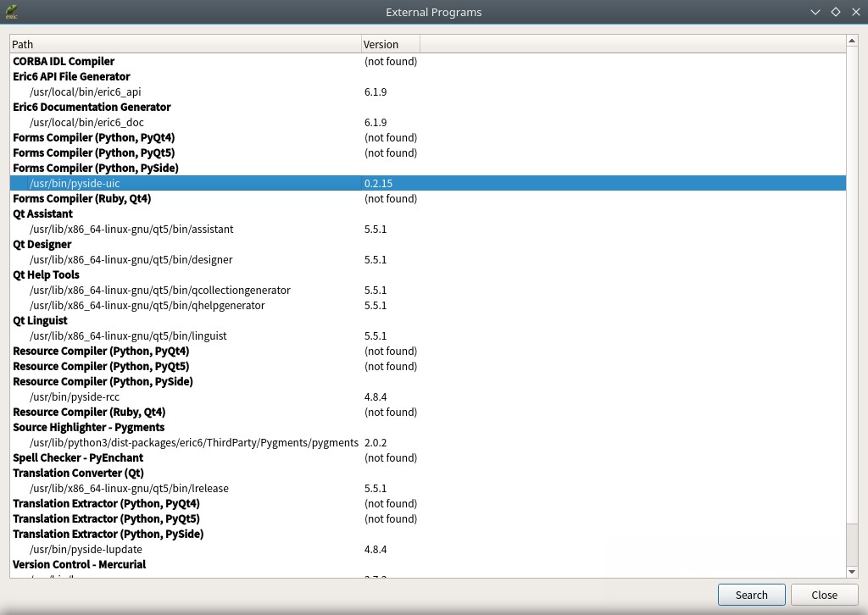Select Forms Compiler (Python, PySide) heading

(428, 168)
